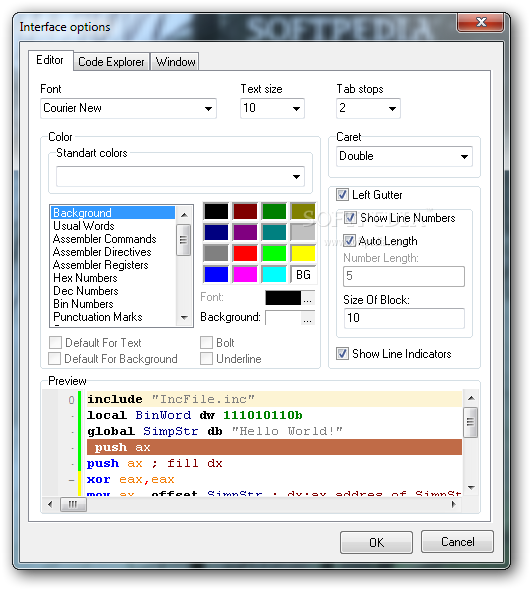This screenshot has width=531, height=590.
Task: Enable the Underline checkbox
Action: 206,359
